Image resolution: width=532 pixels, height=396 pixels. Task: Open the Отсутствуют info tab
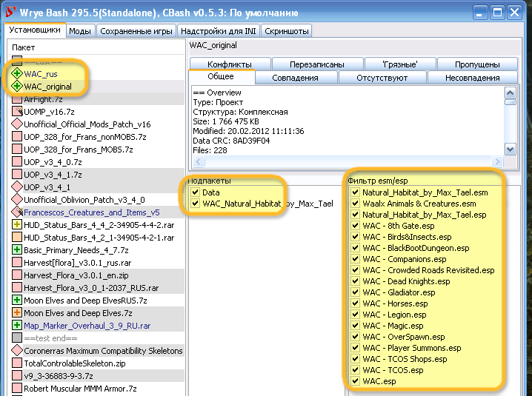point(382,78)
